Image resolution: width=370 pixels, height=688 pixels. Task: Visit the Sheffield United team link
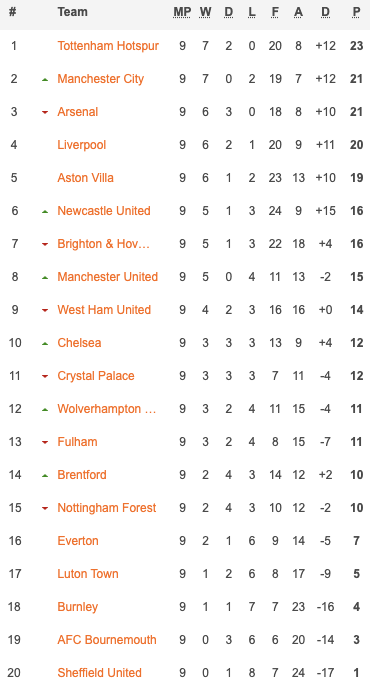(100, 673)
